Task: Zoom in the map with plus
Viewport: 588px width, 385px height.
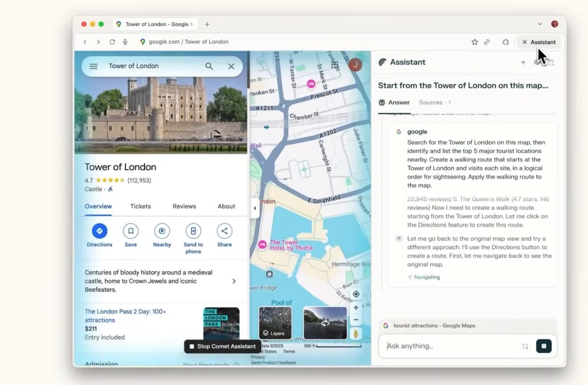Action: (x=356, y=308)
